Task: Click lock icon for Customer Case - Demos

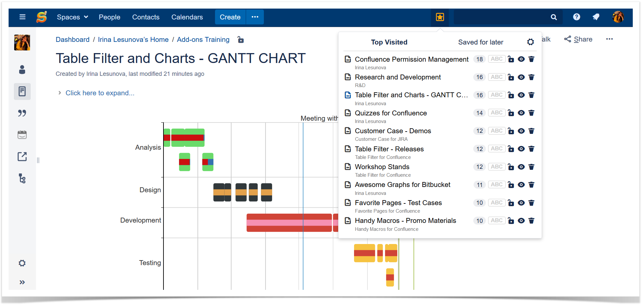Action: click(x=511, y=131)
